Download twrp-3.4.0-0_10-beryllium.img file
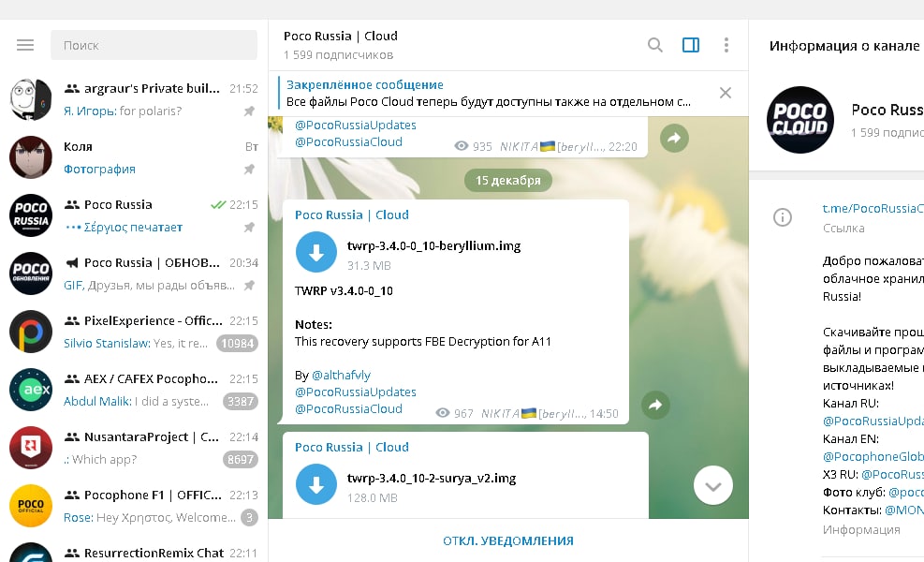This screenshot has width=924, height=562. 315,252
